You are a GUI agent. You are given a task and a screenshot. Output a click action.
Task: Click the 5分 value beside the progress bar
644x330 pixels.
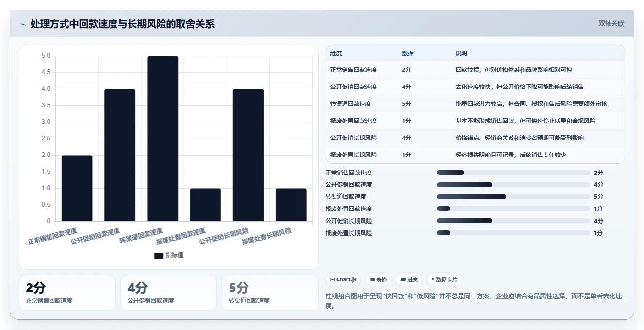click(598, 197)
